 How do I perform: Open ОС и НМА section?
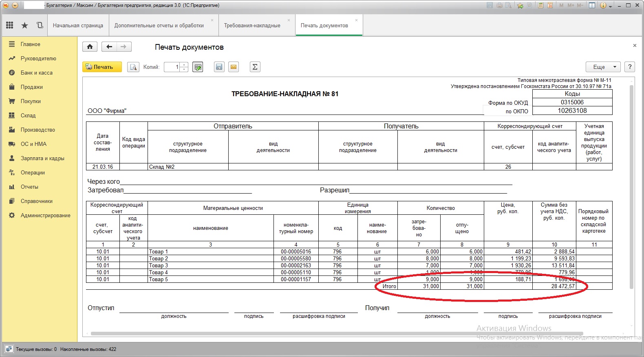[x=39, y=144]
